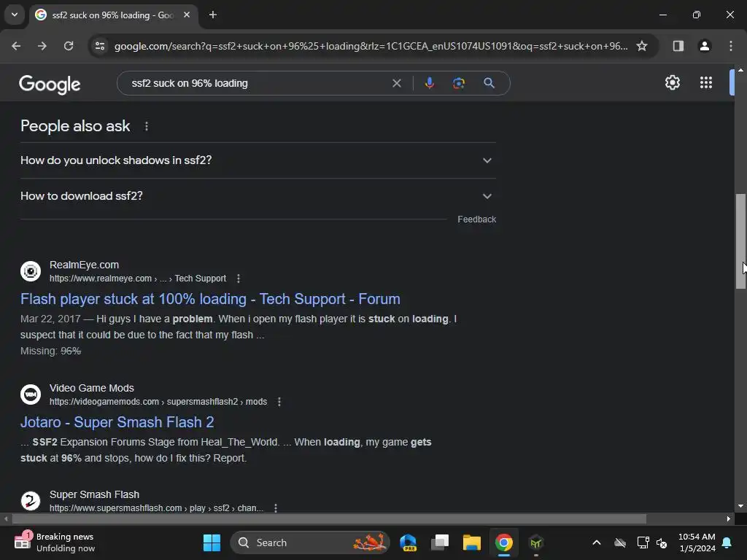Open 'Flash player stuck at 100% loading' result
Viewport: 747px width, 560px height.
pyautogui.click(x=210, y=299)
